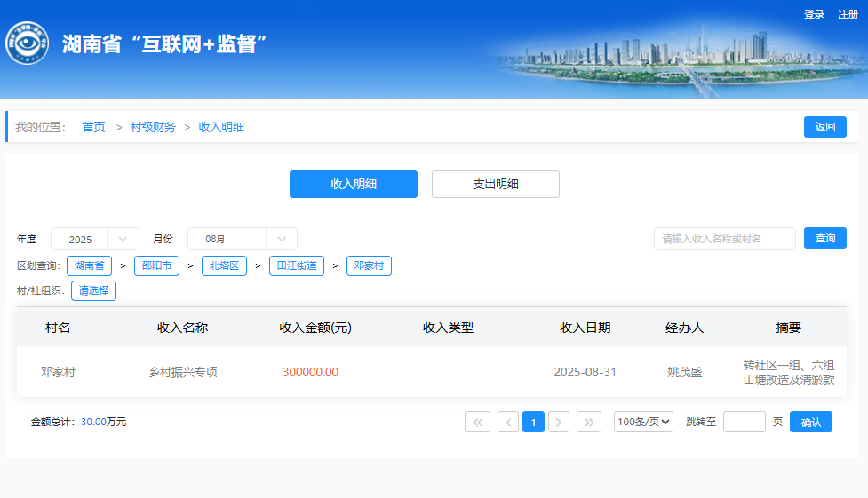Go to next page arrow
Viewport: 868px width, 498px height.
(x=559, y=422)
